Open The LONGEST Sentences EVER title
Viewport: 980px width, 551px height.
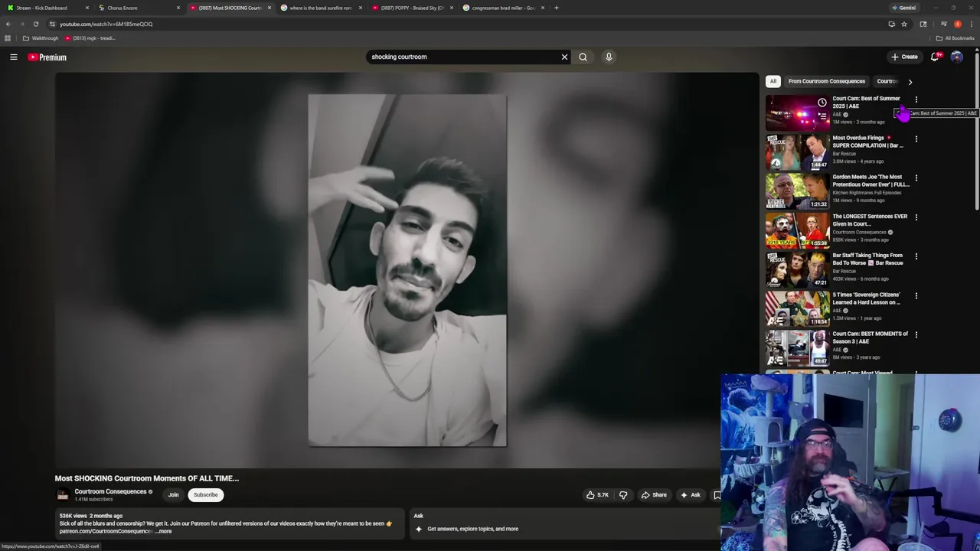(870, 220)
